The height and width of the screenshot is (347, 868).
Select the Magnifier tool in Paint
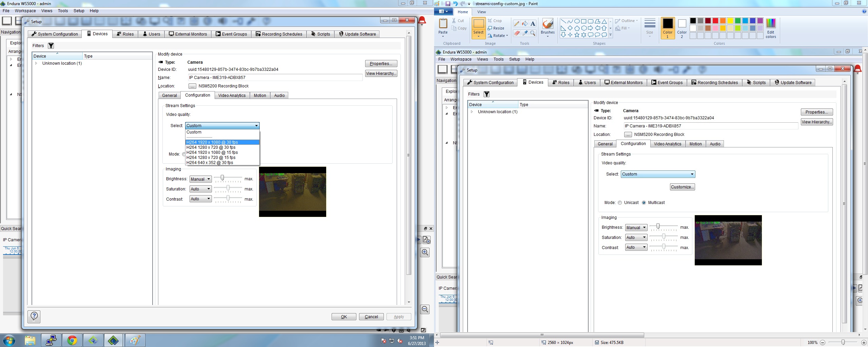[533, 33]
